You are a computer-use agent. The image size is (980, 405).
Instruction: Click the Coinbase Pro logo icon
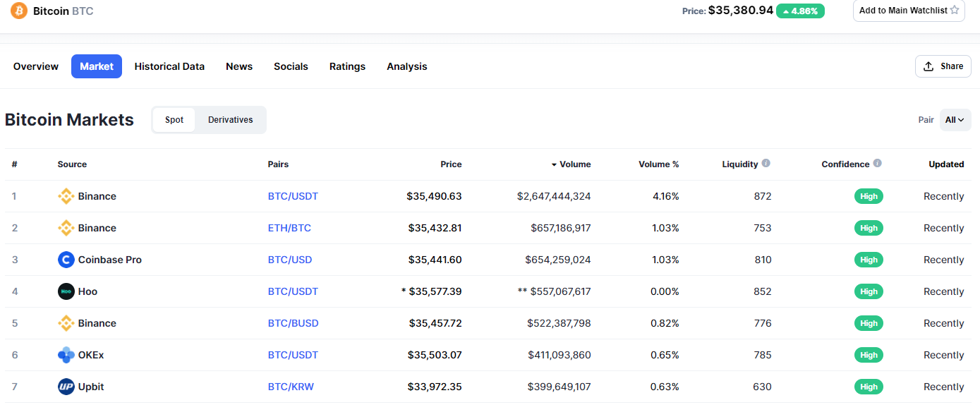pos(66,260)
